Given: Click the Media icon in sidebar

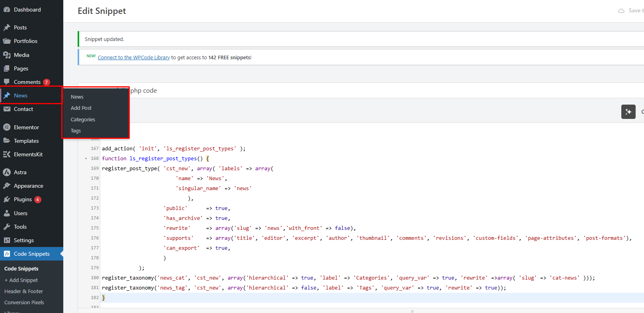Looking at the screenshot, I should click(x=7, y=55).
